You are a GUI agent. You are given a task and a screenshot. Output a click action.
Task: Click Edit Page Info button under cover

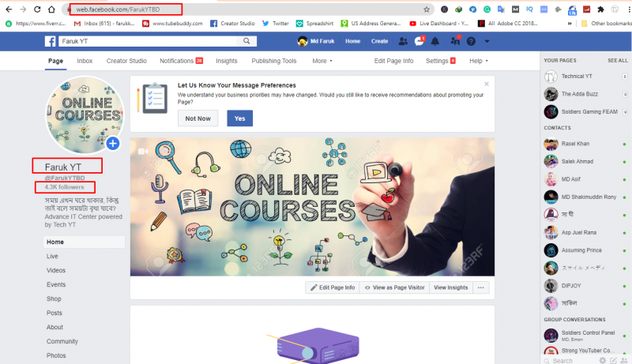pos(333,287)
